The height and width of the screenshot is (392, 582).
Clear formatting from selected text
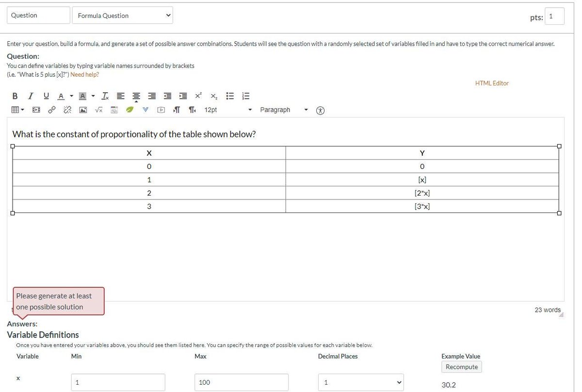105,96
